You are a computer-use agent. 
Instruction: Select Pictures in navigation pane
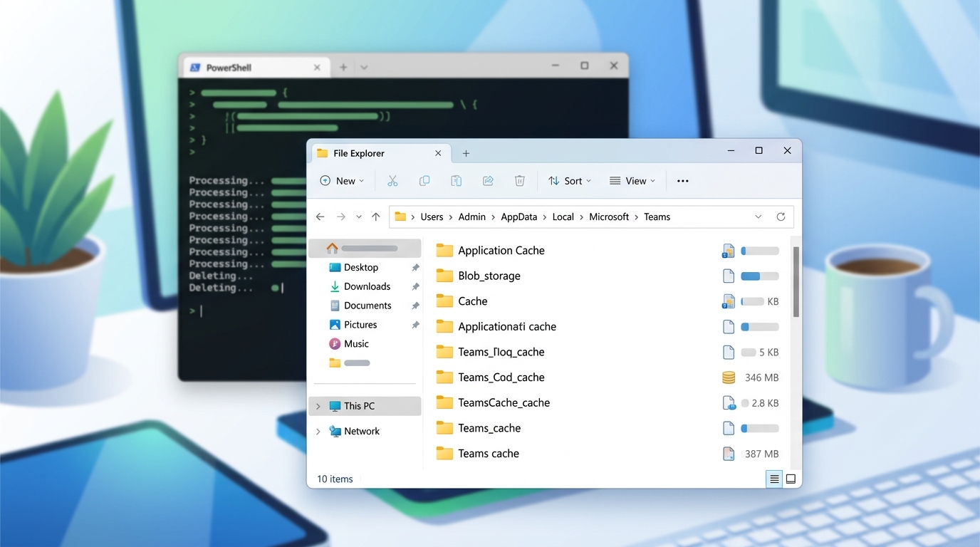[x=360, y=325]
